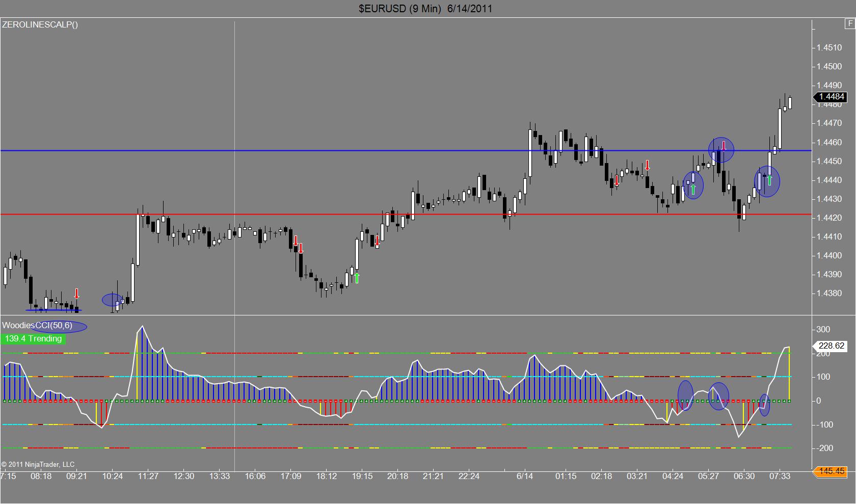Click the 1.4410 price axis label
The height and width of the screenshot is (504, 856).
coord(829,236)
